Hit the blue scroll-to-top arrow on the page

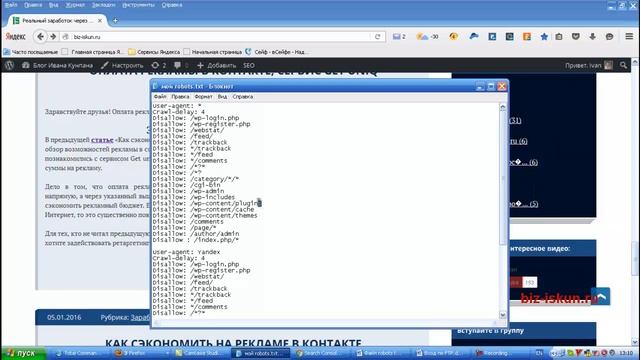pyautogui.click(x=601, y=296)
